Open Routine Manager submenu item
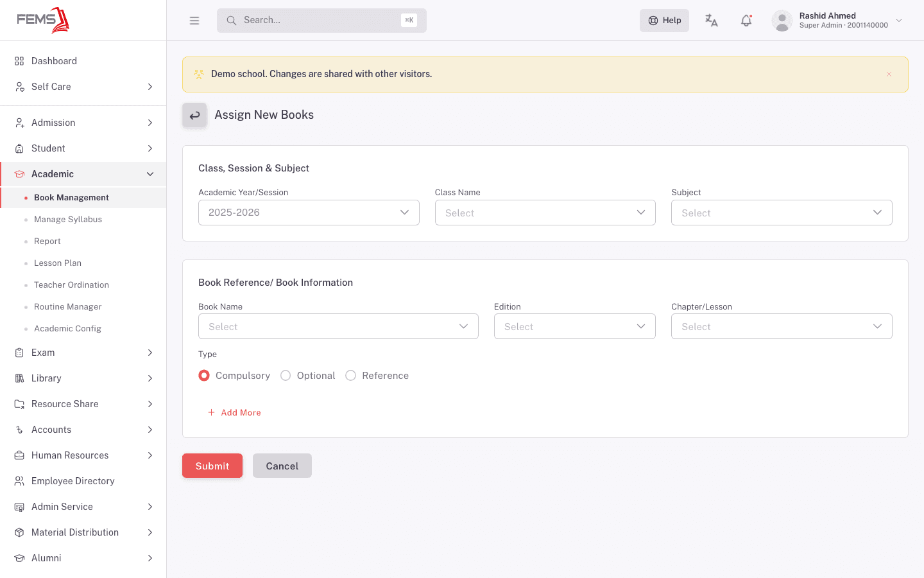Screen dimensions: 924x578 coord(83,307)
